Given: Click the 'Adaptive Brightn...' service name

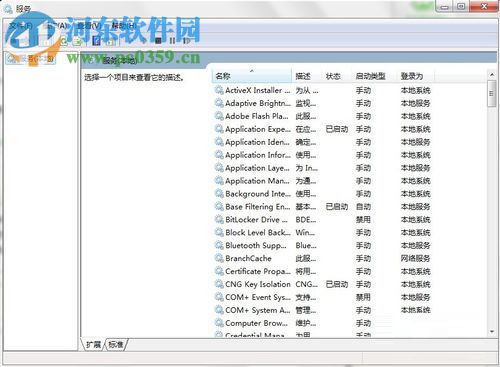Looking at the screenshot, I should pos(258,103).
